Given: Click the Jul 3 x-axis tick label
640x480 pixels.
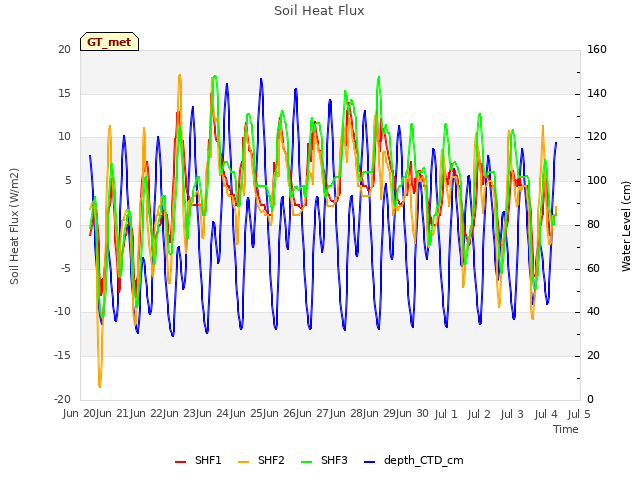Looking at the screenshot, I should 512,414.
